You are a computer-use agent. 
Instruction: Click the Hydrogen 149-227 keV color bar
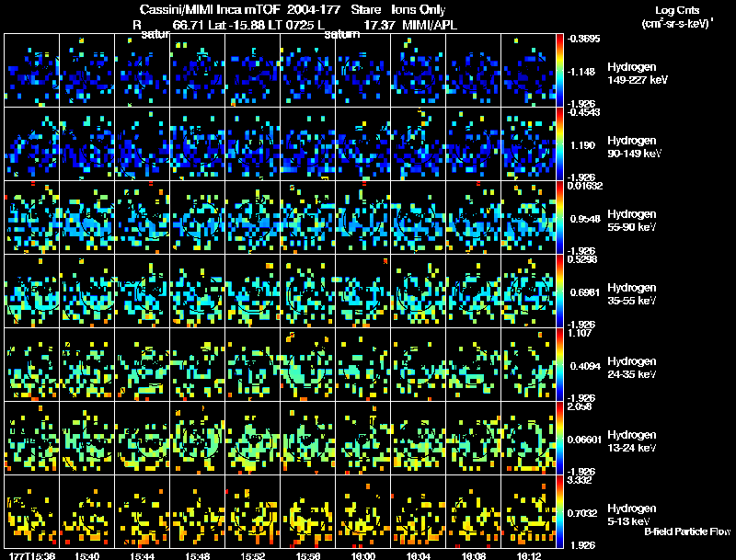click(x=559, y=71)
